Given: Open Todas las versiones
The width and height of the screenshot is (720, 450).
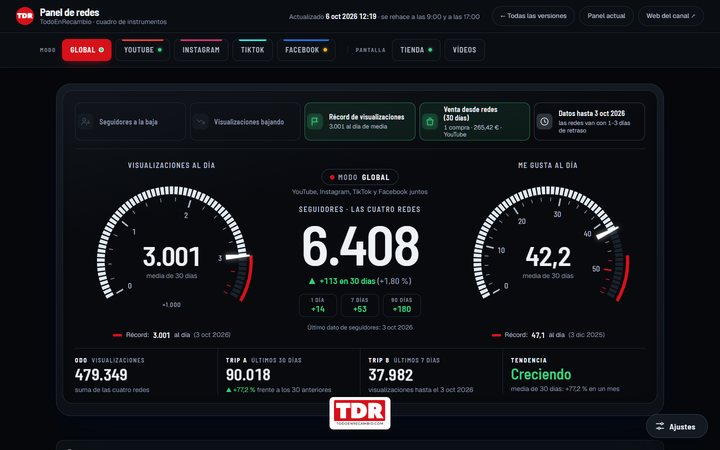Looking at the screenshot, I should [533, 16].
